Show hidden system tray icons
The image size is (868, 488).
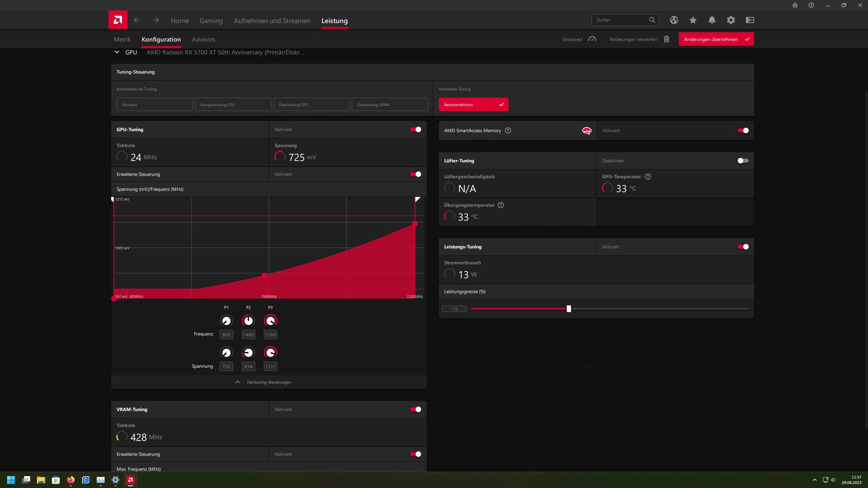pos(814,480)
